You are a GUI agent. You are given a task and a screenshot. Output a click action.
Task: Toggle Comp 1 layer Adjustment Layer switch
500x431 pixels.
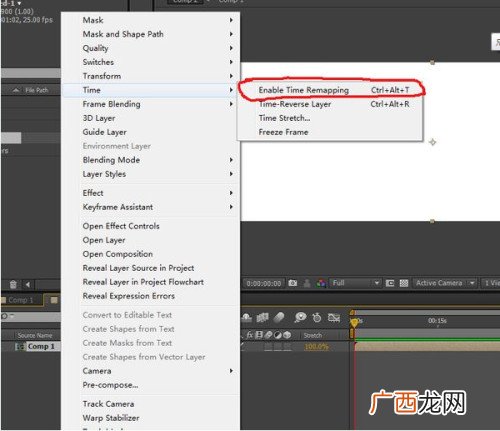[x=278, y=347]
